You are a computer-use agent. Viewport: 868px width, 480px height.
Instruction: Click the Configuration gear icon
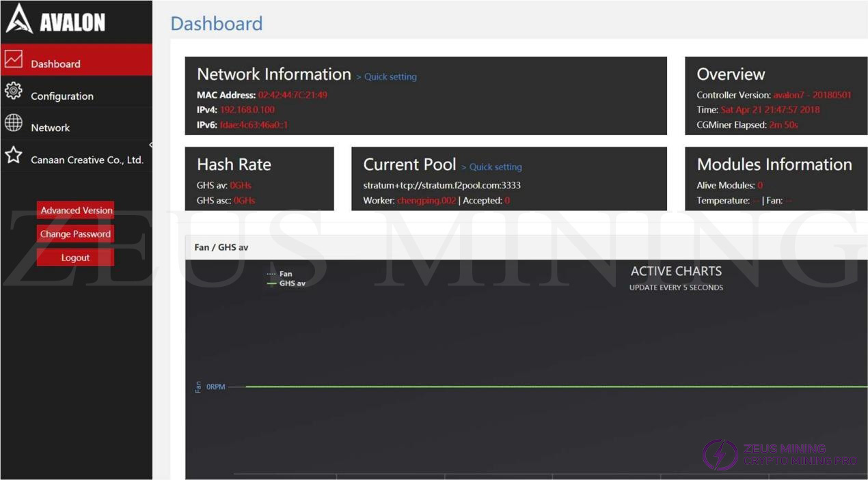14,91
